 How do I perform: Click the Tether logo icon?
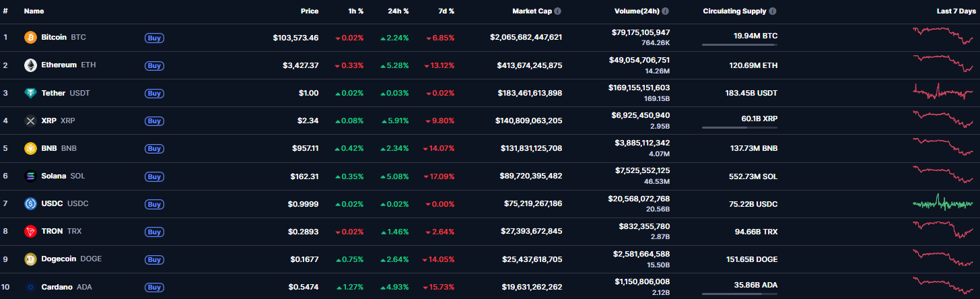click(30, 93)
